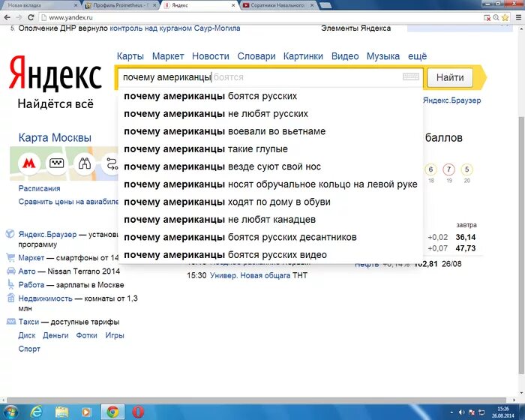Open Internet Explorer from taskbar
The image size is (525, 420).
click(x=36, y=412)
